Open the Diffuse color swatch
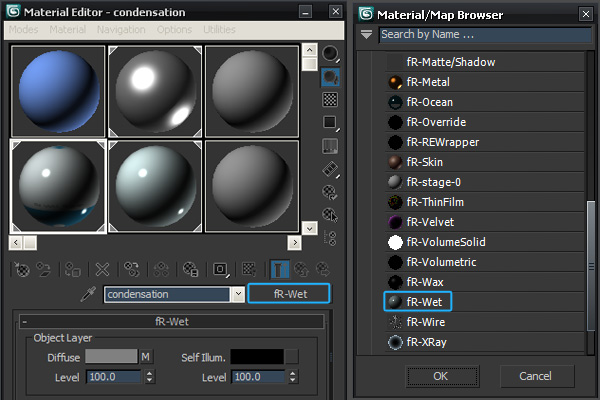Screen dimensions: 600x400 click(x=111, y=356)
